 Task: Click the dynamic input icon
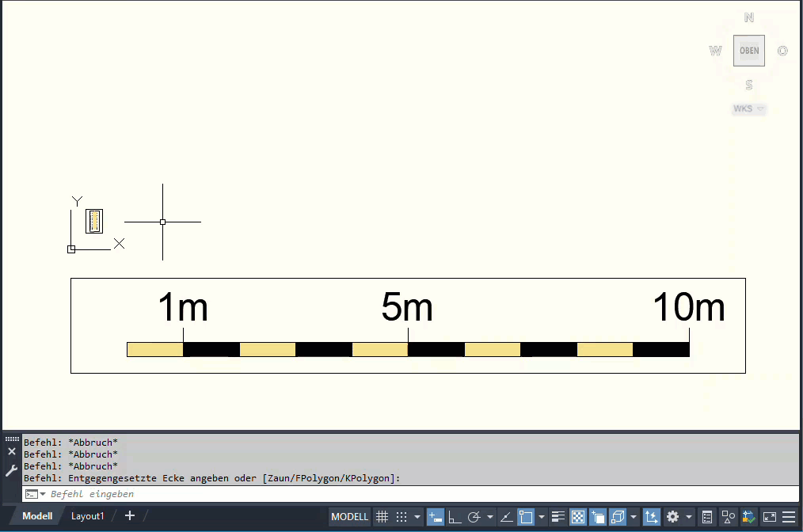(x=435, y=517)
